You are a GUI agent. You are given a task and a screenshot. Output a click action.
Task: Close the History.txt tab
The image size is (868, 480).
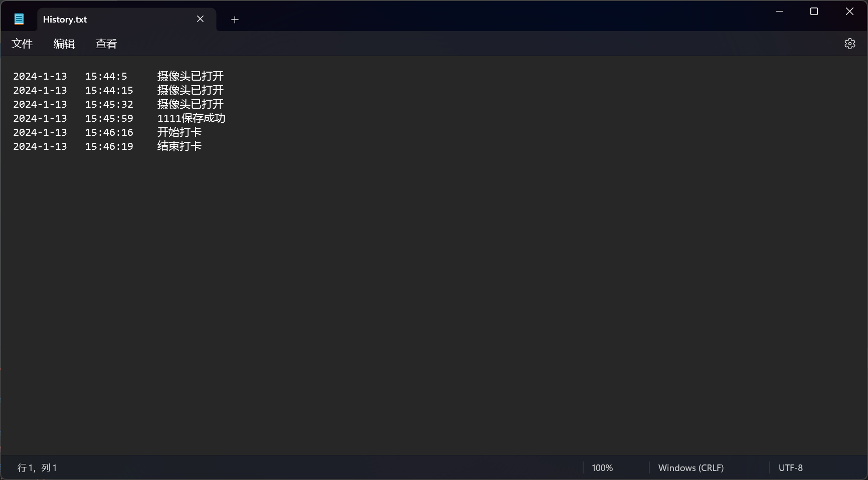[200, 19]
